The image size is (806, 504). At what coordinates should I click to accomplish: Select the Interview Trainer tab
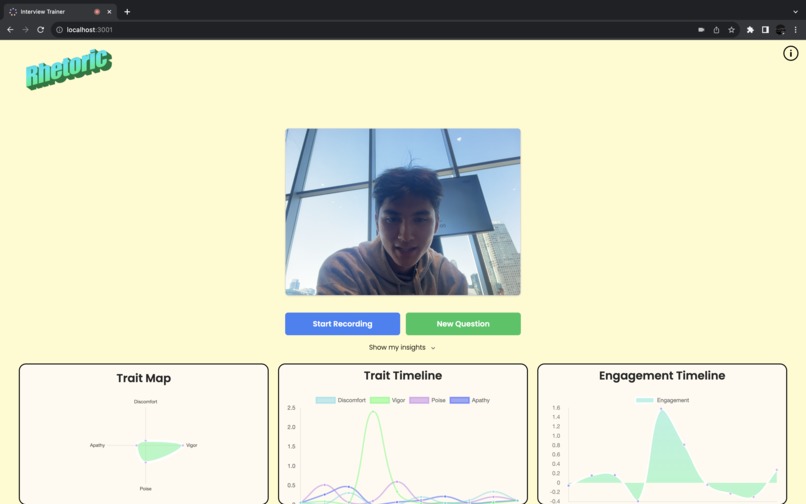[x=60, y=11]
